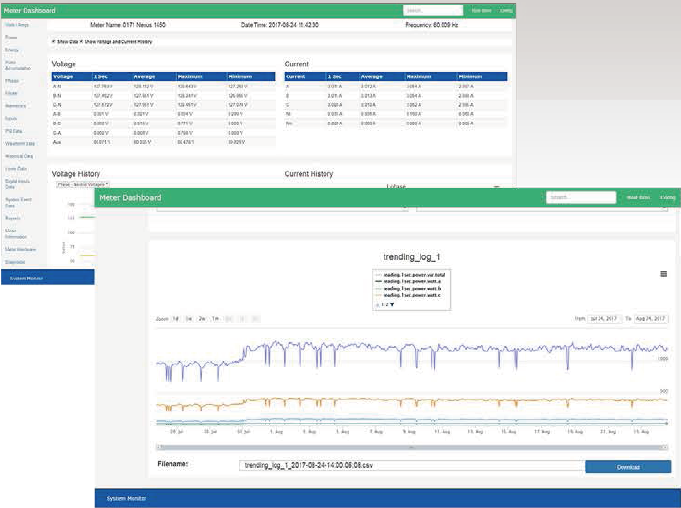This screenshot has height=508, width=681.
Task: Open the chart hamburger menu icon
Action: [x=663, y=274]
